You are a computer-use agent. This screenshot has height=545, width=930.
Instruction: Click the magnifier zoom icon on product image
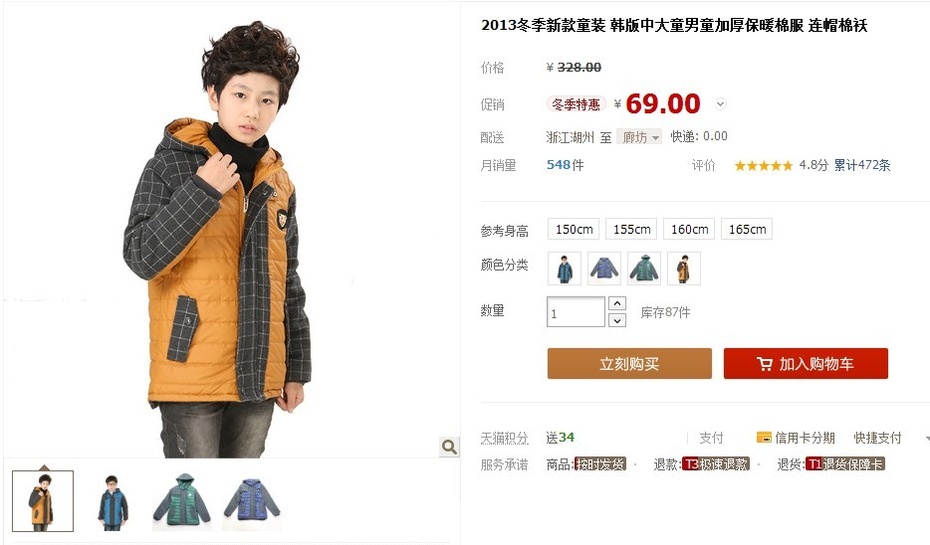click(x=449, y=447)
